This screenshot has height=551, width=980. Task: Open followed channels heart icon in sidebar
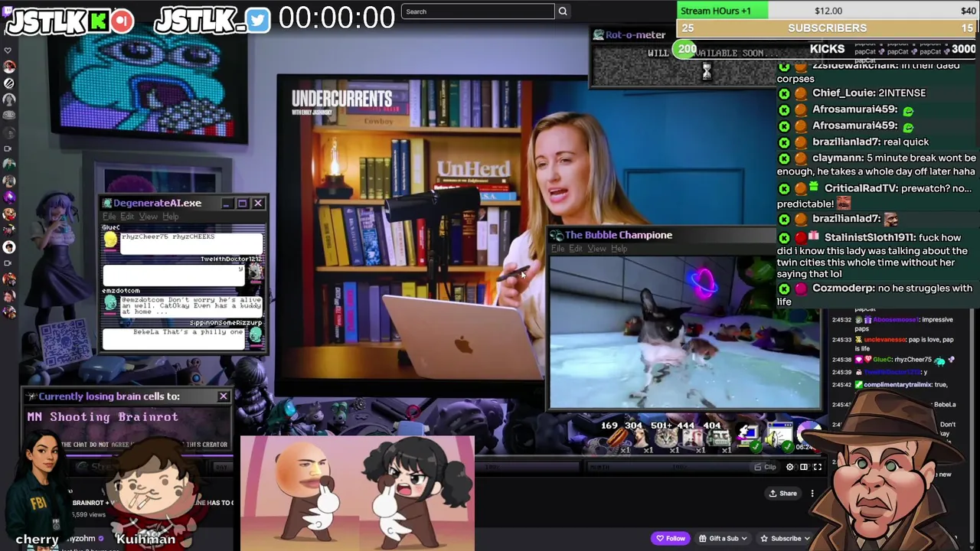8,51
